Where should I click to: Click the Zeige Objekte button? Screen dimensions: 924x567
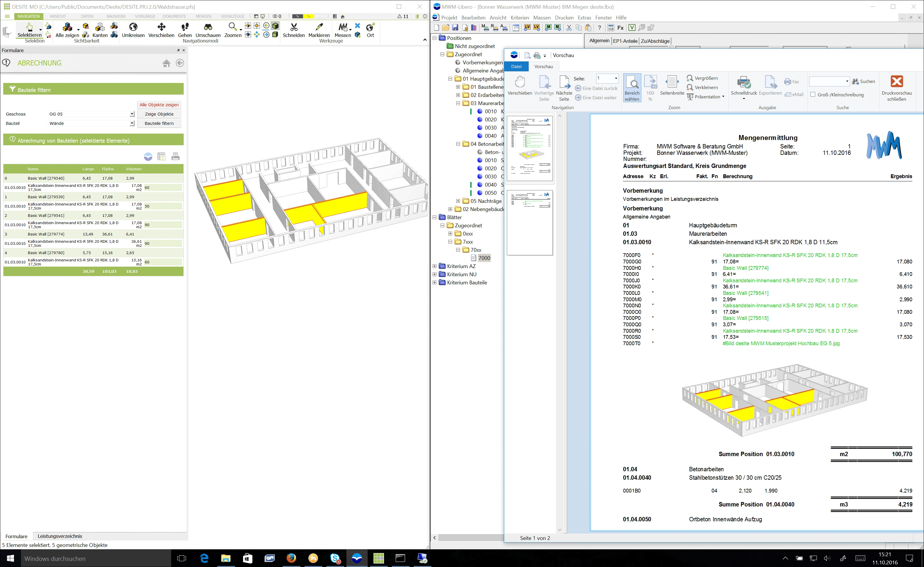pyautogui.click(x=159, y=114)
